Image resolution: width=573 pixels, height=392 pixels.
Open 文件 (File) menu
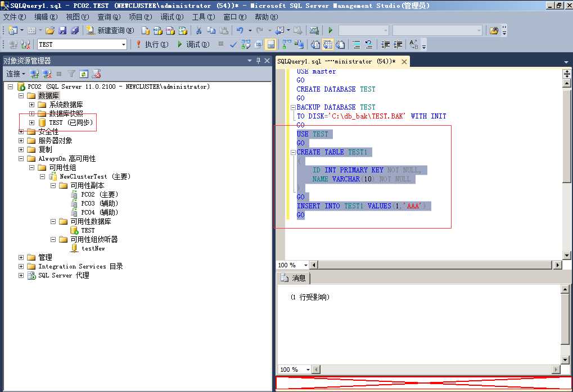[15, 17]
